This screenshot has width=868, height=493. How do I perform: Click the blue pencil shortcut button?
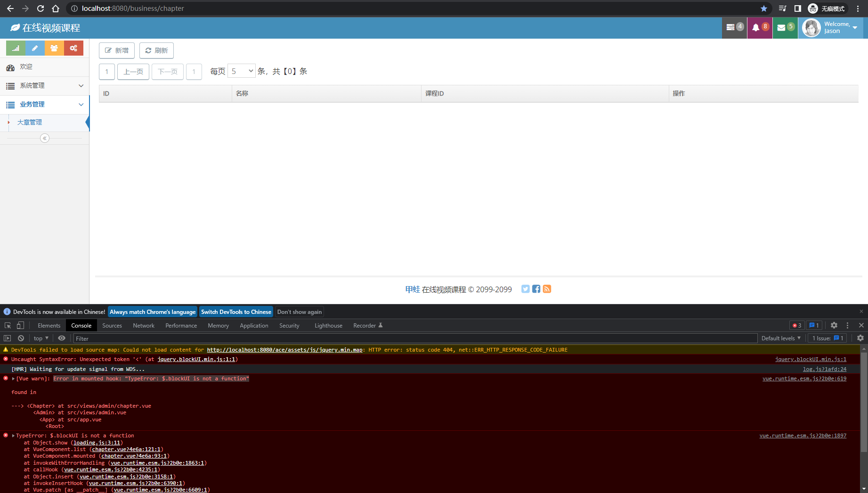point(35,48)
